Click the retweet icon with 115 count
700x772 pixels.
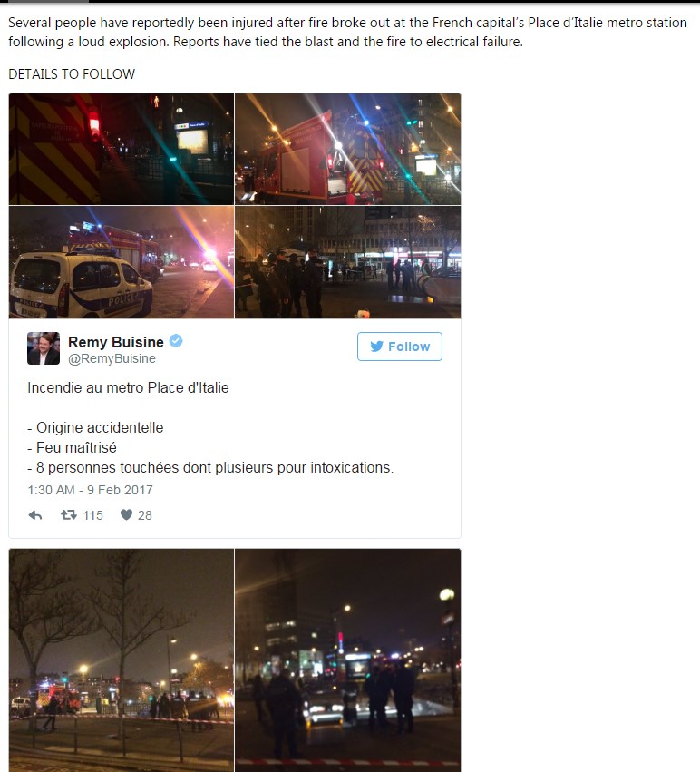[x=68, y=515]
